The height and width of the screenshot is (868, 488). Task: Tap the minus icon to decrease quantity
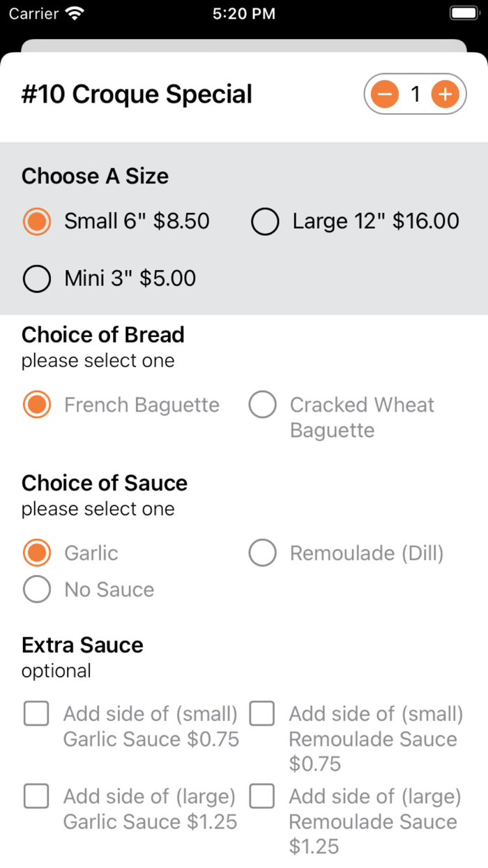pyautogui.click(x=384, y=93)
